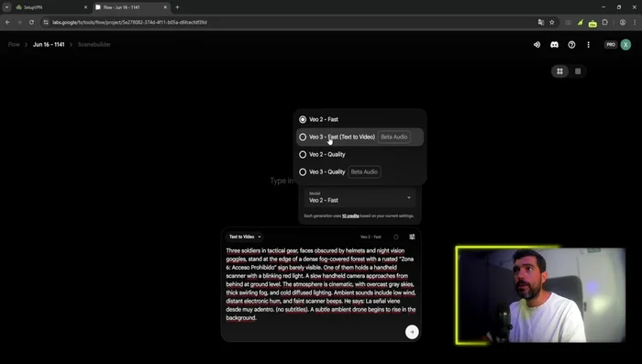Open a new browser tab
Screen dimensions: 642x364
click(177, 7)
